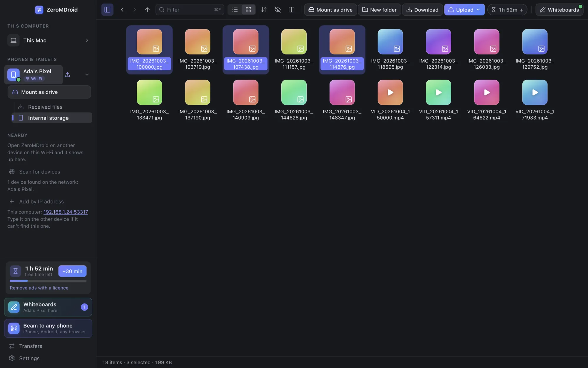Create a New folder
This screenshot has height=368, width=588.
point(379,10)
